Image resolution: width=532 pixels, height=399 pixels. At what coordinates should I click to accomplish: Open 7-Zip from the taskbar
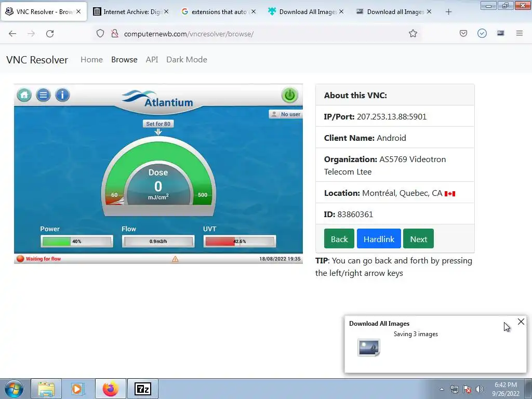pyautogui.click(x=143, y=389)
